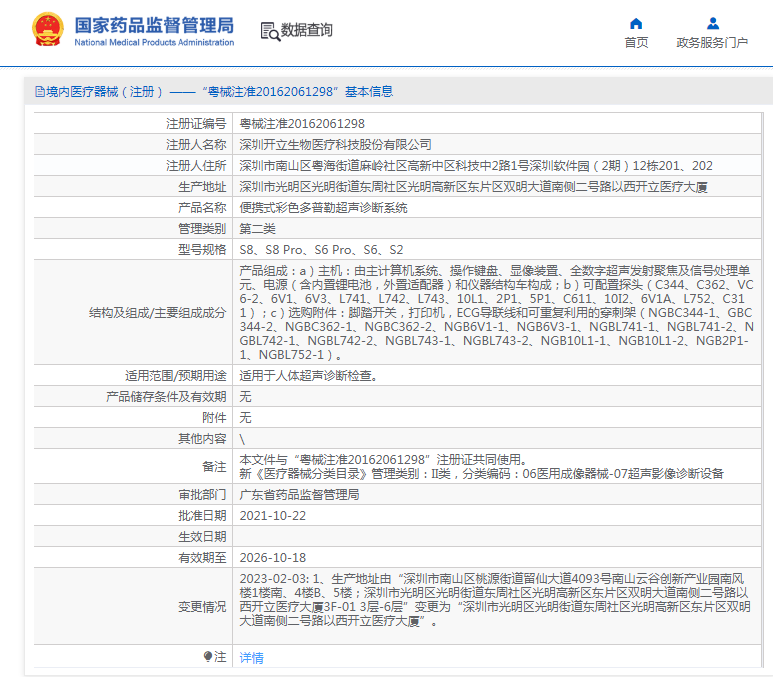Select 适用于人体超声诊断检查 text
Screen dimensions: 773x677
(309, 376)
